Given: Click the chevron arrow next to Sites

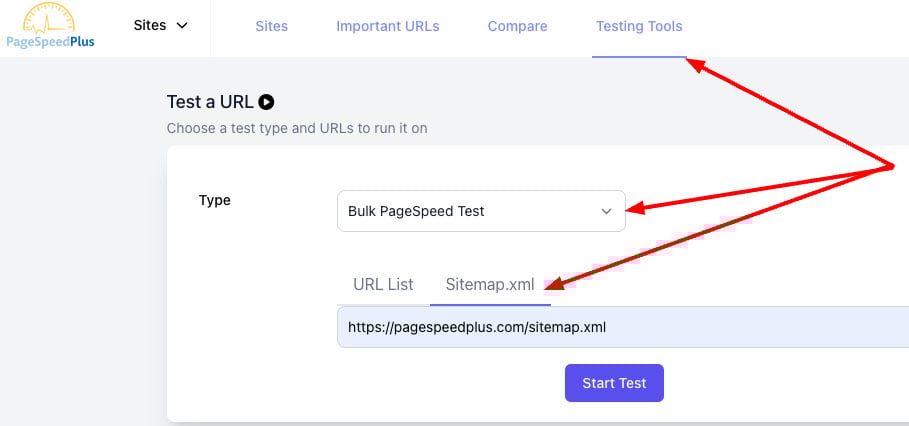Looking at the screenshot, I should pyautogui.click(x=182, y=26).
